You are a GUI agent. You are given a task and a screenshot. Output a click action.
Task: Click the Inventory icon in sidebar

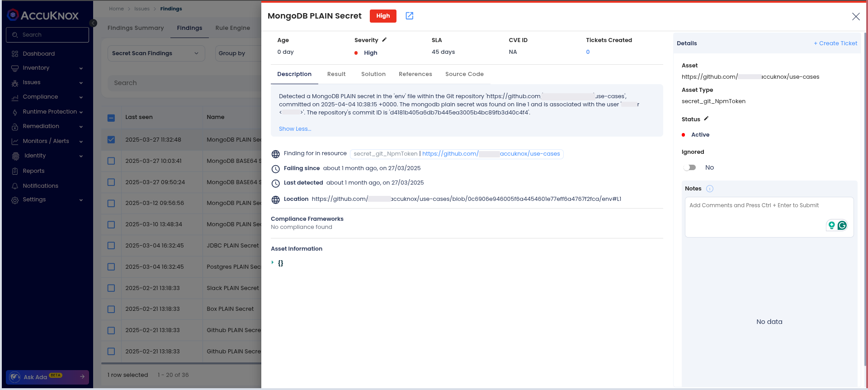coord(15,68)
